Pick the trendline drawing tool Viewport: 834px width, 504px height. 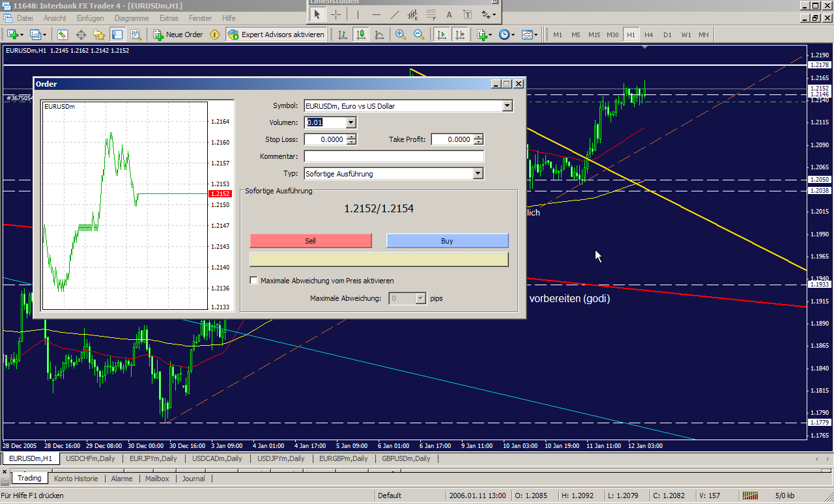(395, 14)
